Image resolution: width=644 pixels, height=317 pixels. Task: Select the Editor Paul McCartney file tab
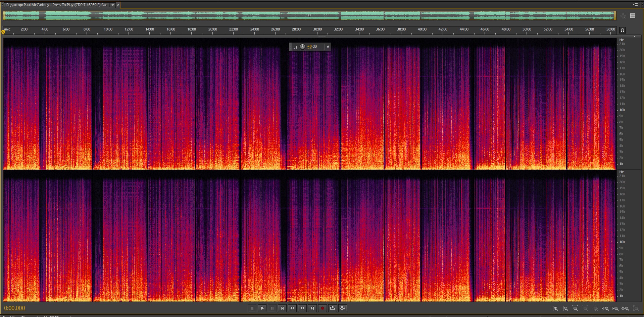(56, 5)
